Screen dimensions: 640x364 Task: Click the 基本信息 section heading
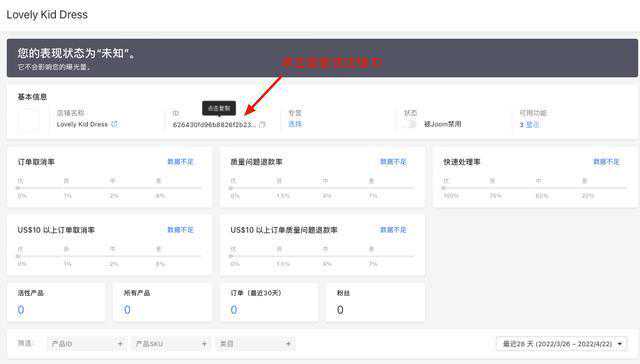click(x=32, y=97)
